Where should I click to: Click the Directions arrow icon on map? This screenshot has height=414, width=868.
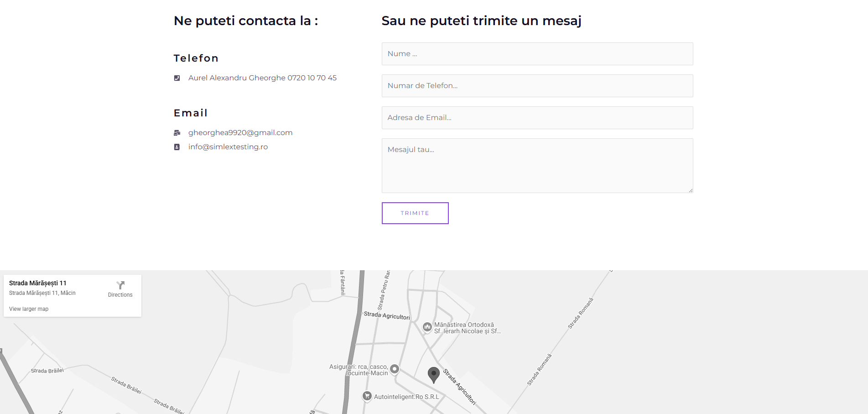(x=120, y=285)
